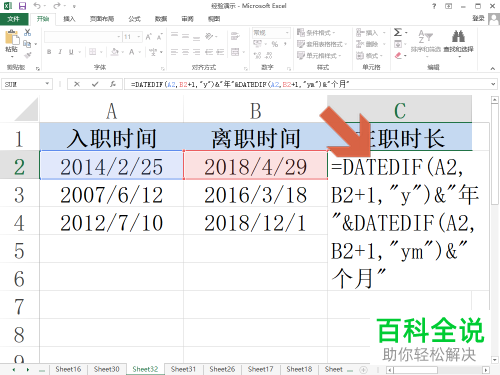Image resolution: width=500 pixels, height=375 pixels.
Task: Click the Redo arrow icon
Action: pos(57,6)
